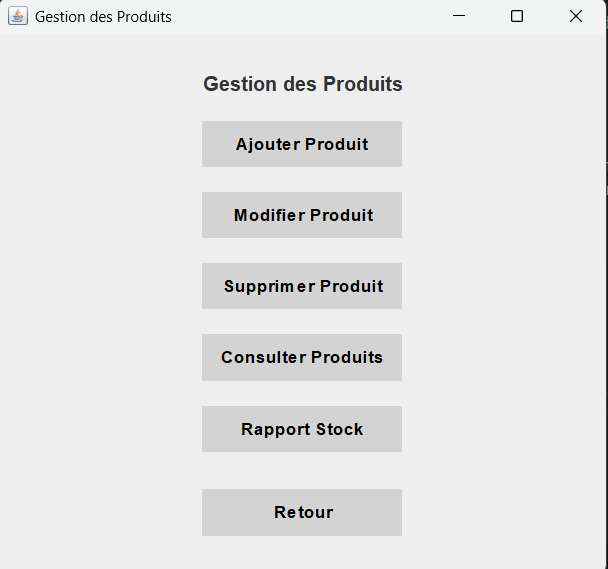The width and height of the screenshot is (608, 569).
Task: Click the blank panel left of the buttons
Action: 100,300
